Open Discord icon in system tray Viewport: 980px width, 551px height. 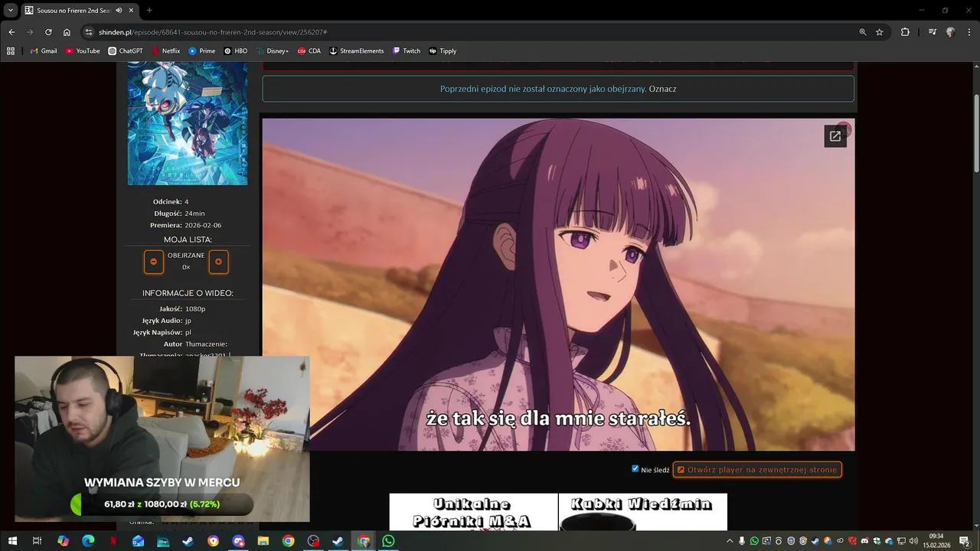click(x=864, y=541)
